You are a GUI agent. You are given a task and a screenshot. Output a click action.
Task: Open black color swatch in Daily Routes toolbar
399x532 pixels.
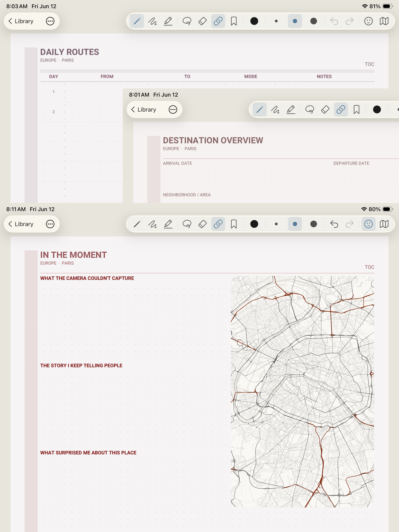pos(254,21)
